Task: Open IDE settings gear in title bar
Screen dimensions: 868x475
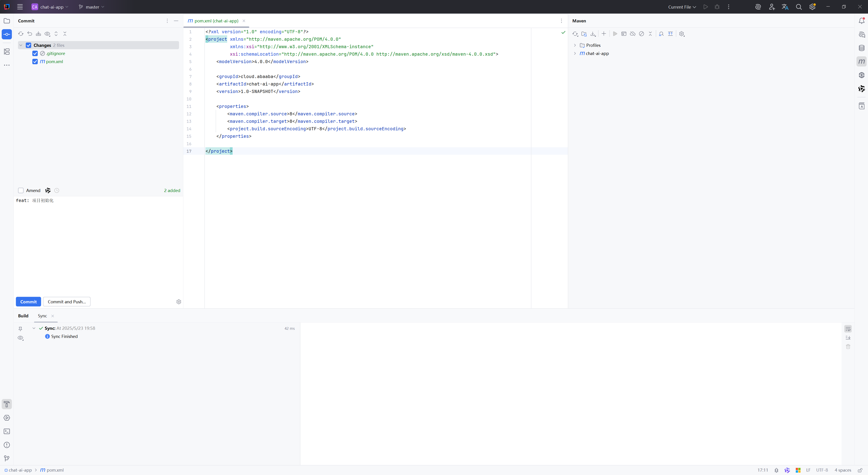Action: point(812,7)
